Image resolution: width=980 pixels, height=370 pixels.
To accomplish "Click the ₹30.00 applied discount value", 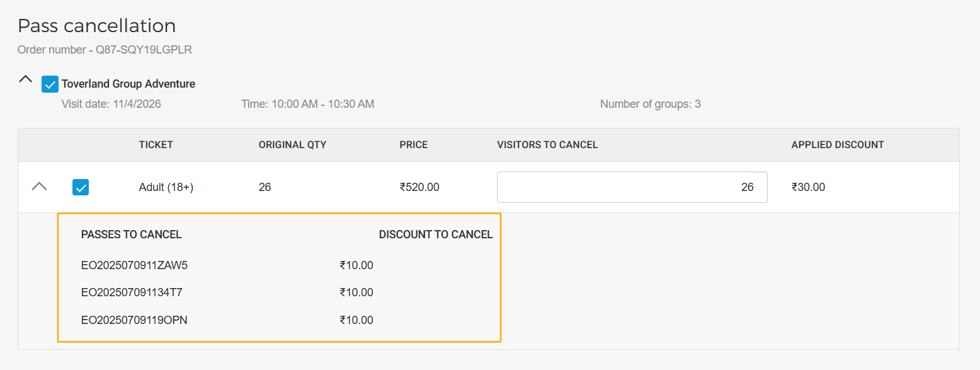I will [x=808, y=187].
